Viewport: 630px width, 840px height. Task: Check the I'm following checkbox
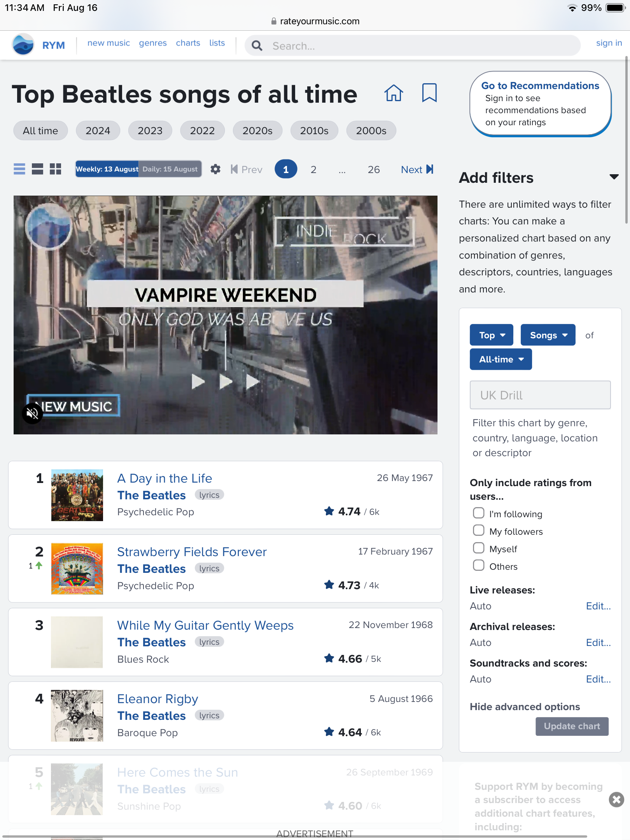point(479,513)
